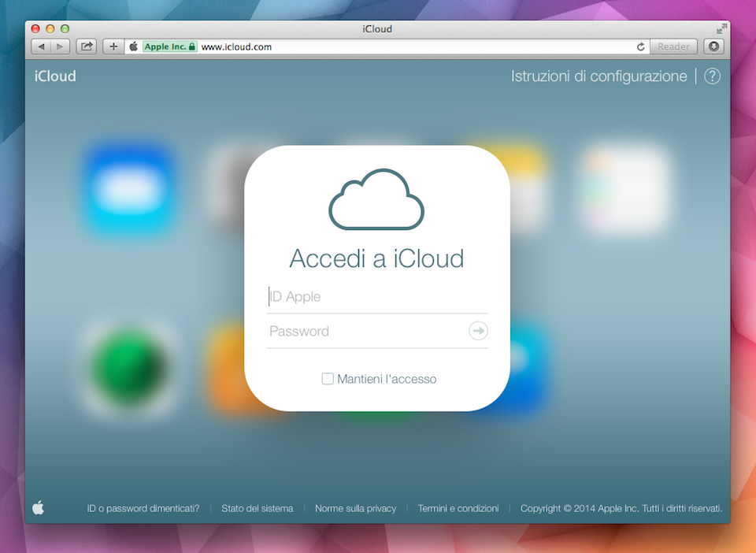
Task: Go forward with Safari's forward arrow
Action: (x=61, y=46)
